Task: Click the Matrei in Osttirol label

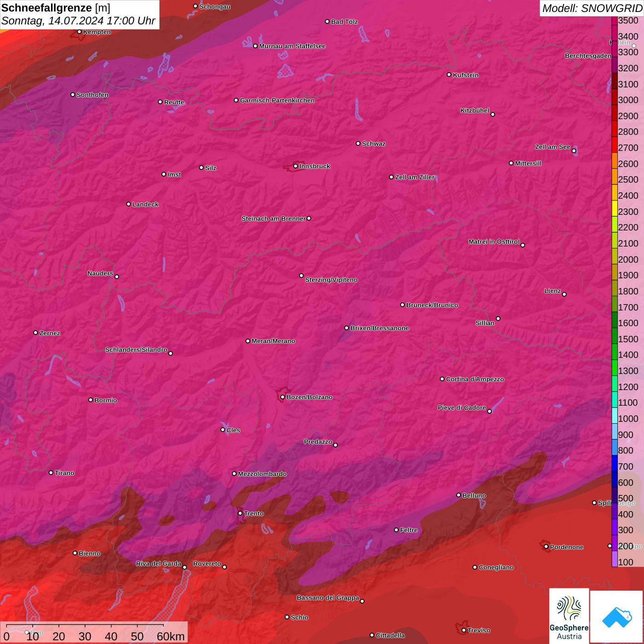Action: (494, 241)
